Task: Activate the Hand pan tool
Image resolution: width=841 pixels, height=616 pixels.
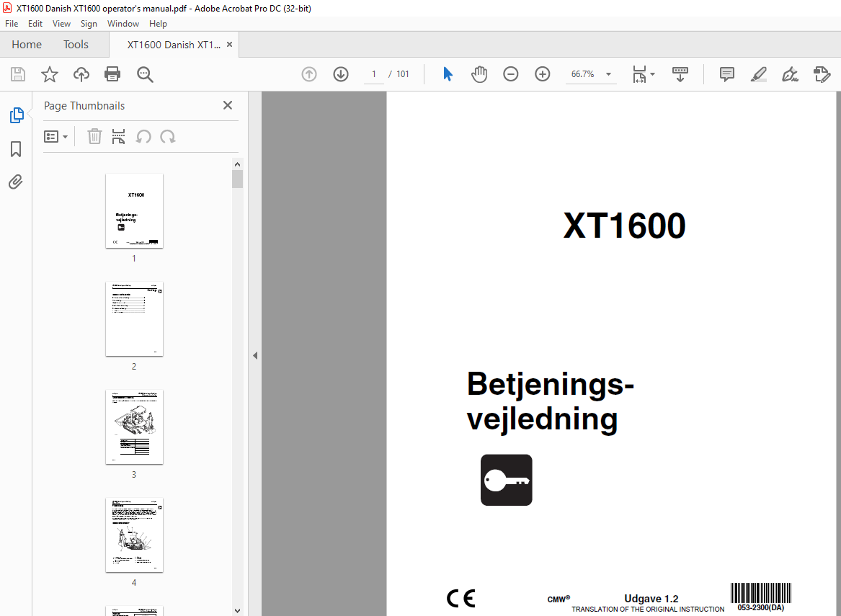Action: coord(479,74)
